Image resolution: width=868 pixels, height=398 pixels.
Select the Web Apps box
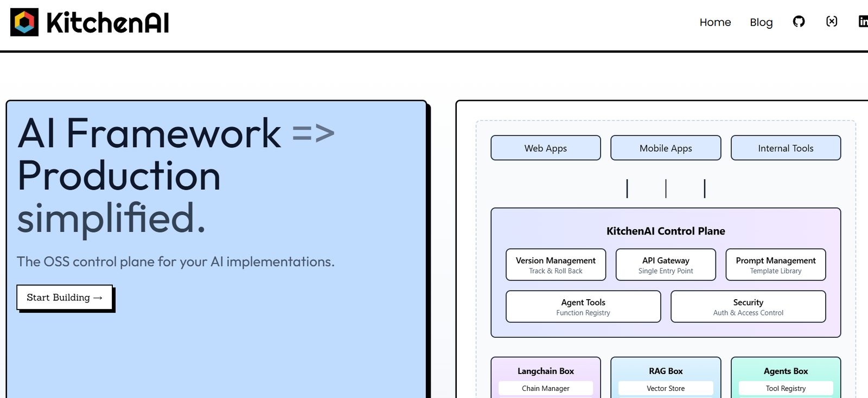pyautogui.click(x=545, y=148)
